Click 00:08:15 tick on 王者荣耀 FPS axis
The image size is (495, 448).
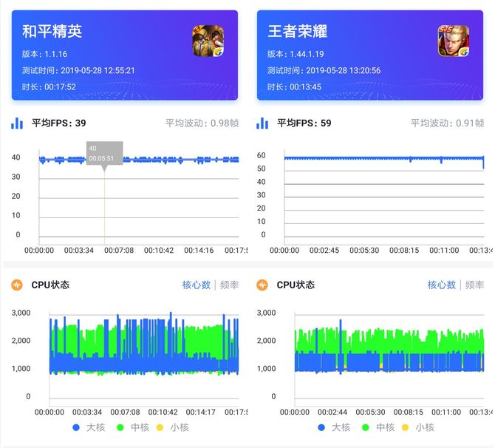pyautogui.click(x=404, y=251)
